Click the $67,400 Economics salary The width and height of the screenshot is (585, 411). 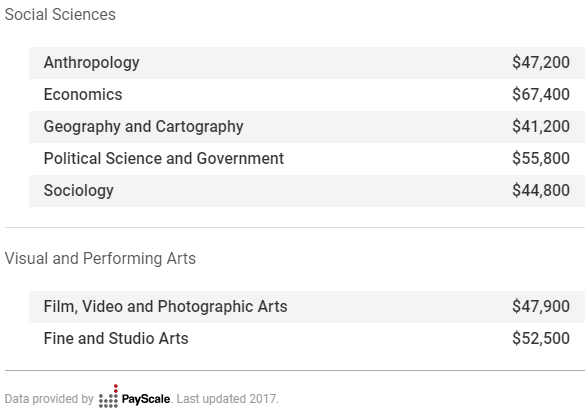(541, 94)
